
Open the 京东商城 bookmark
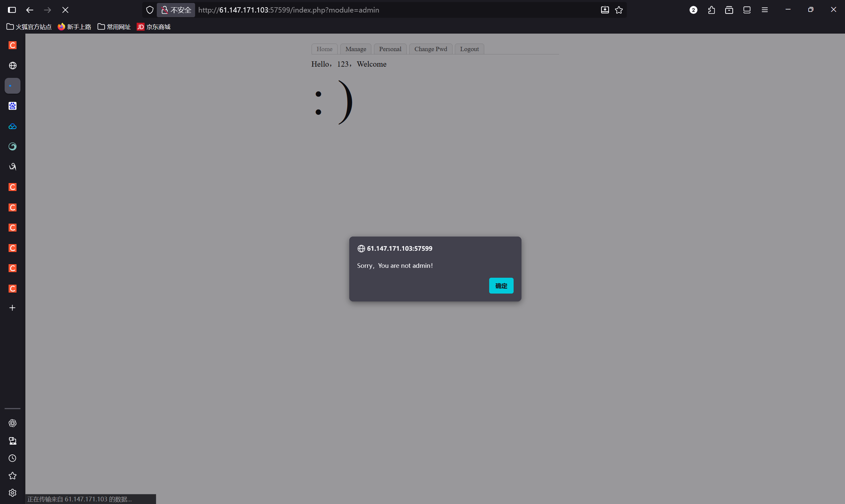coord(153,27)
